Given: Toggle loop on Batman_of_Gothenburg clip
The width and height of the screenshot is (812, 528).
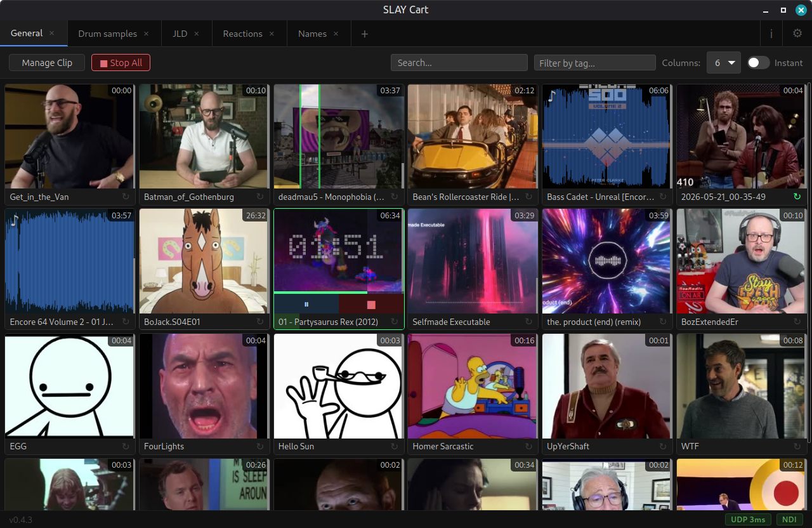Looking at the screenshot, I should pos(260,197).
